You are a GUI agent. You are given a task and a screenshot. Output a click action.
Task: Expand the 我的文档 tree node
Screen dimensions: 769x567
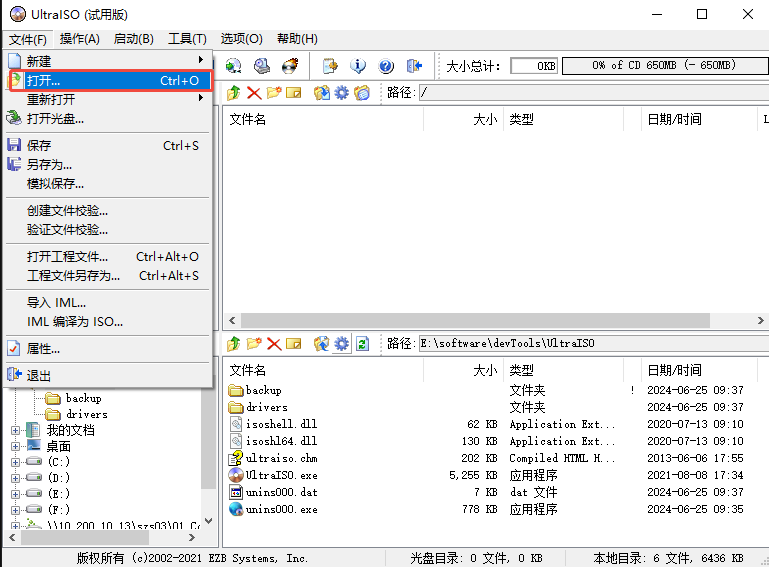click(16, 431)
